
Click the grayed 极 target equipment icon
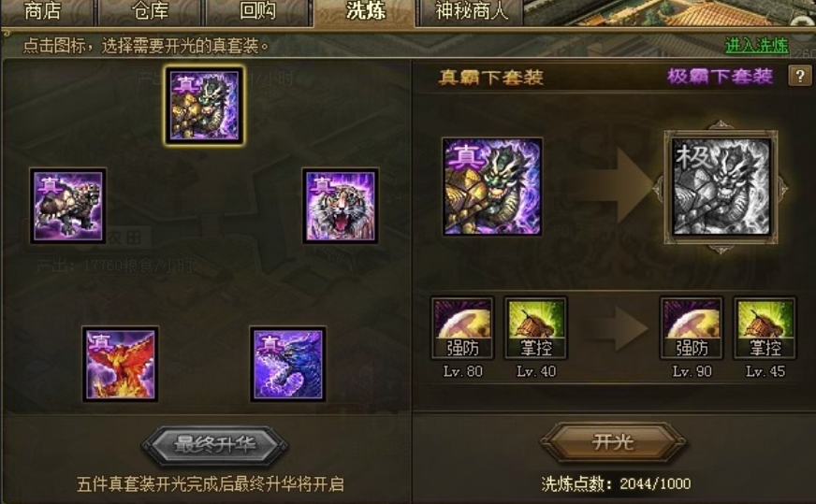click(721, 187)
